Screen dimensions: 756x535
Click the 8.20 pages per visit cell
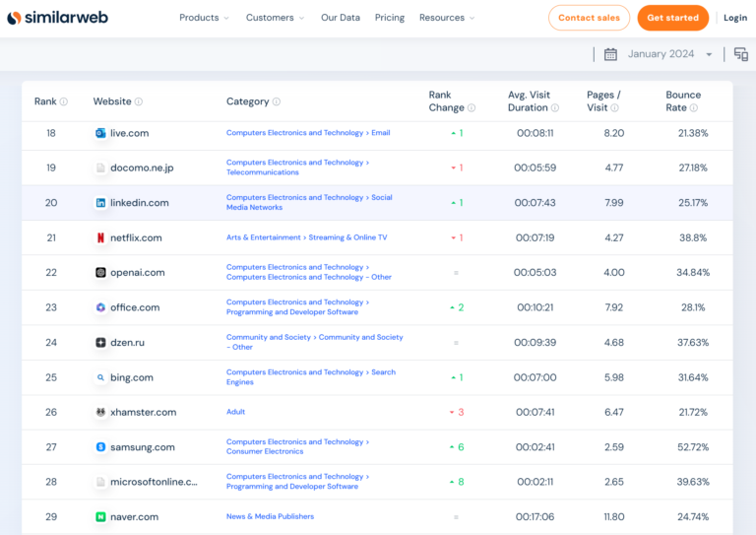[x=614, y=133]
